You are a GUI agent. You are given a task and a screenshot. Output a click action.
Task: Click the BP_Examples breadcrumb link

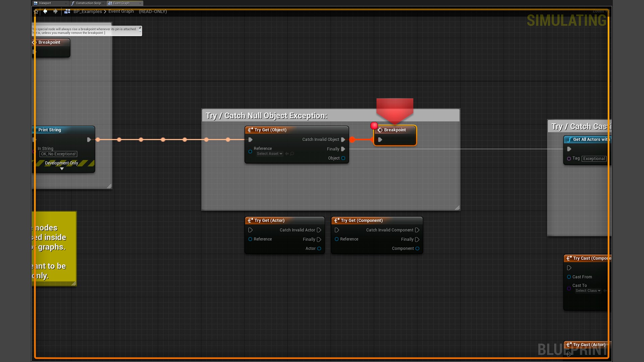pyautogui.click(x=88, y=11)
